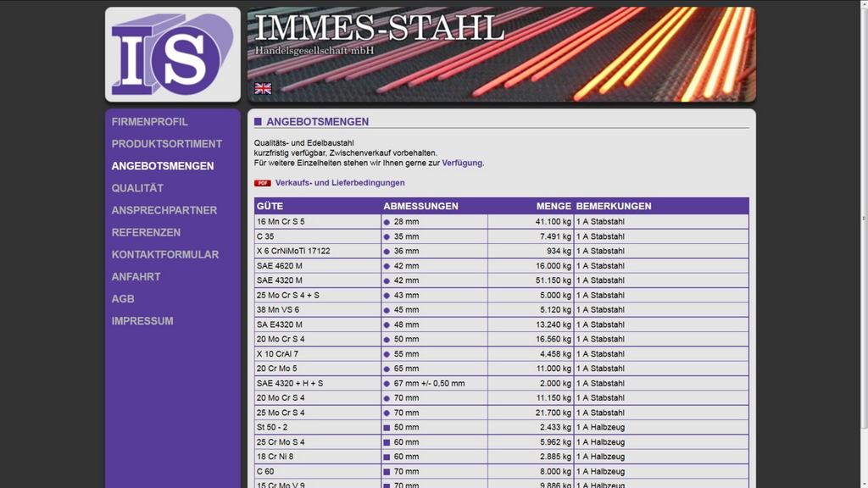Screen dimensions: 868x488
Task: Click the St 50 - 2 cell
Action: click(x=318, y=427)
